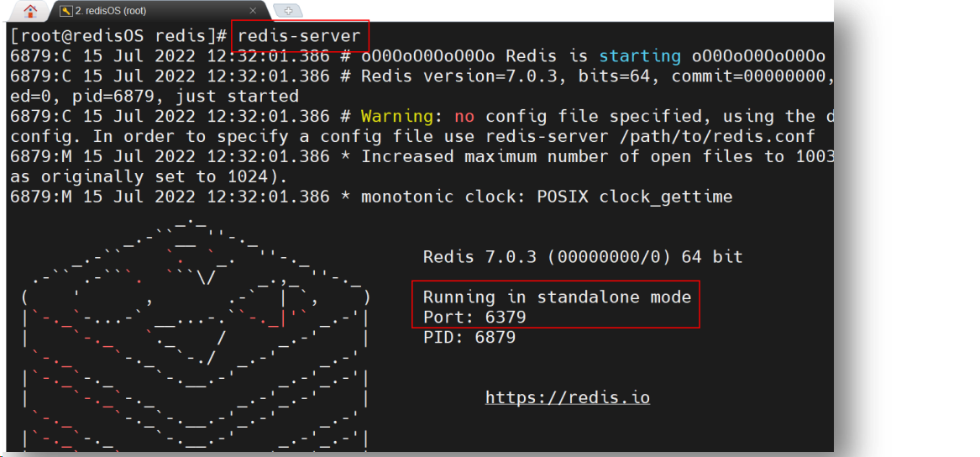Open the https://redis.io link
This screenshot has height=457, width=980.
(568, 397)
